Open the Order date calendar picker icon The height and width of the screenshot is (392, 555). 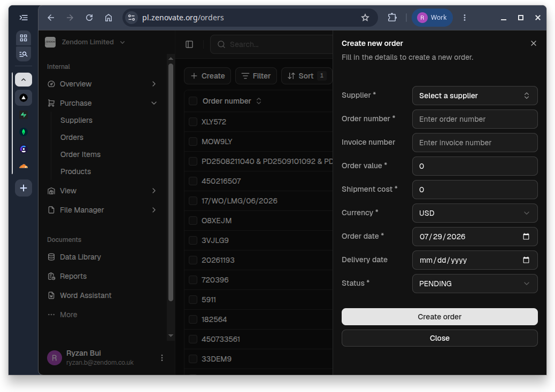click(526, 237)
